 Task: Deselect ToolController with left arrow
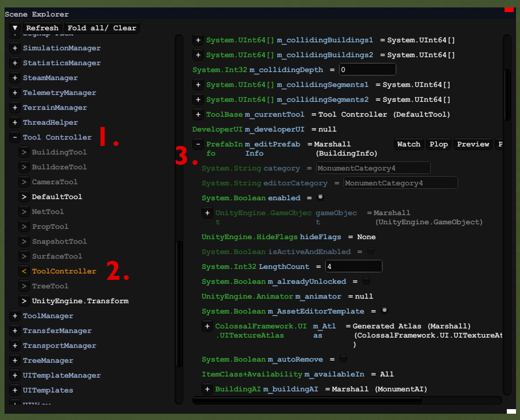[x=24, y=271]
